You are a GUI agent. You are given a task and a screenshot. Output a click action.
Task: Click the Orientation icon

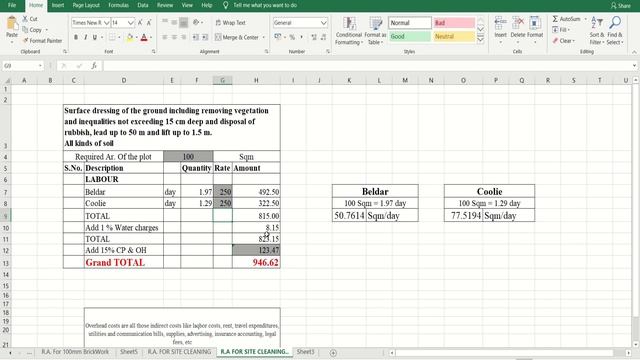pos(196,23)
